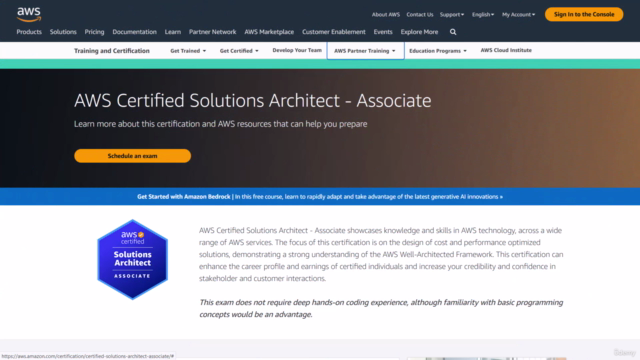
Task: Expand the Education Programs menu
Action: pos(438,51)
